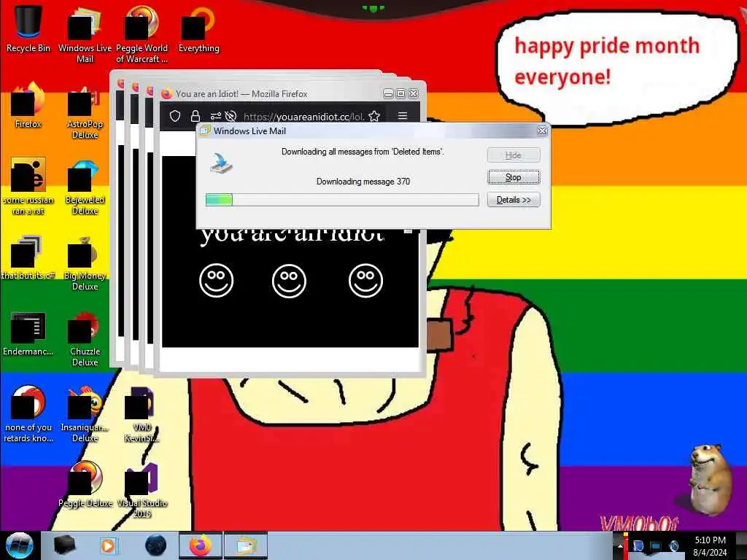Open the Windows Start menu orb
The width and height of the screenshot is (747, 560).
click(x=20, y=545)
